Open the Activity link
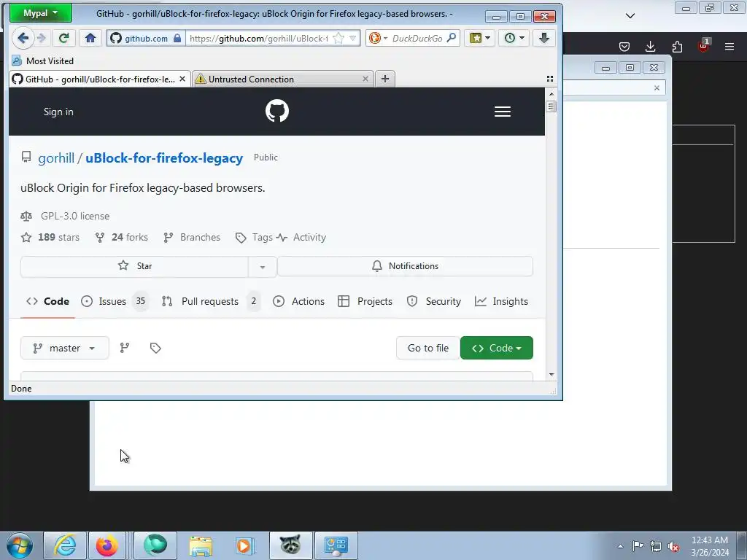Image resolution: width=747 pixels, height=560 pixels. click(301, 237)
